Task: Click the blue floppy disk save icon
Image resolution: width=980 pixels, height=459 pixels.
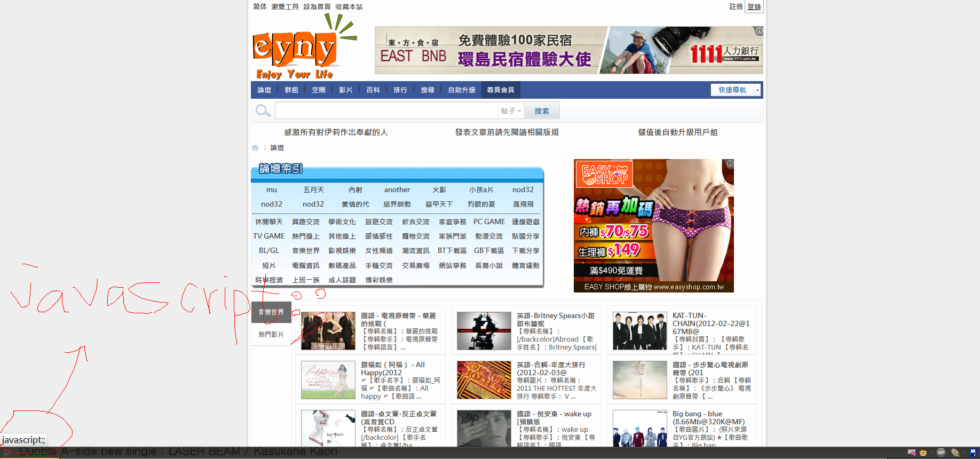Action: (973, 453)
